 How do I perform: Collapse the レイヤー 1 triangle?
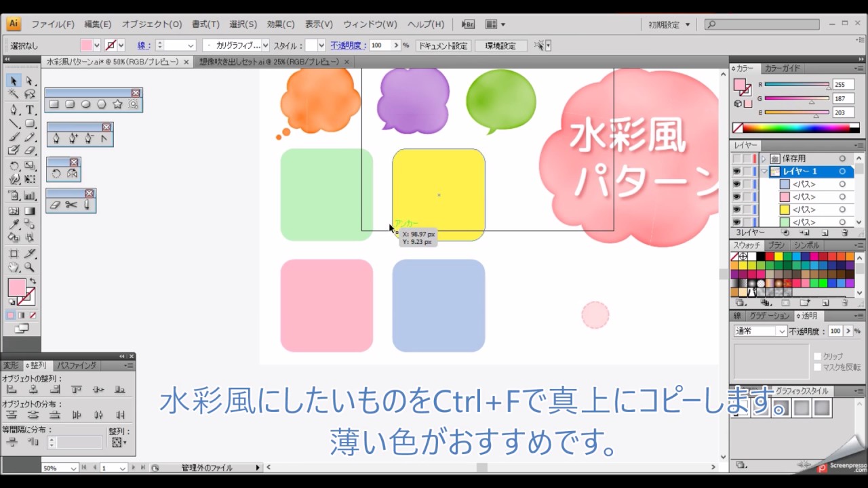(x=764, y=171)
